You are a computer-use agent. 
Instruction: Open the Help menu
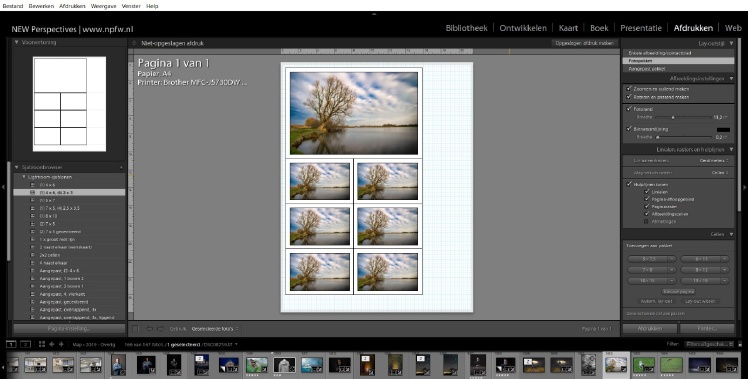pos(152,6)
